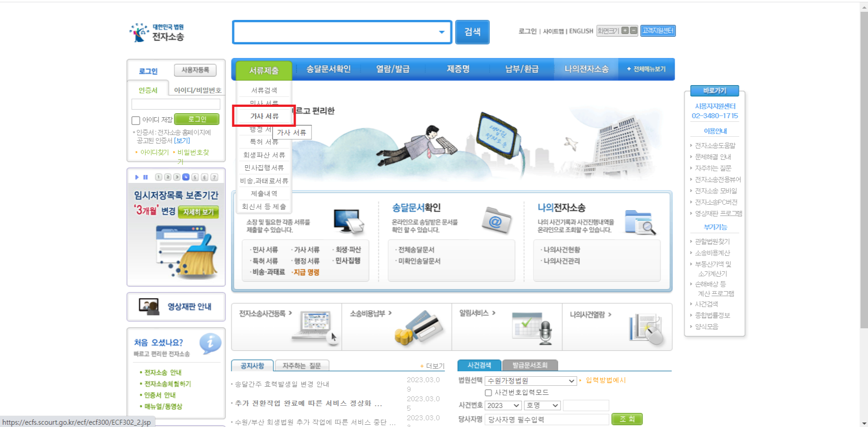Click the login certificate input field
This screenshot has height=427, width=868.
176,104
